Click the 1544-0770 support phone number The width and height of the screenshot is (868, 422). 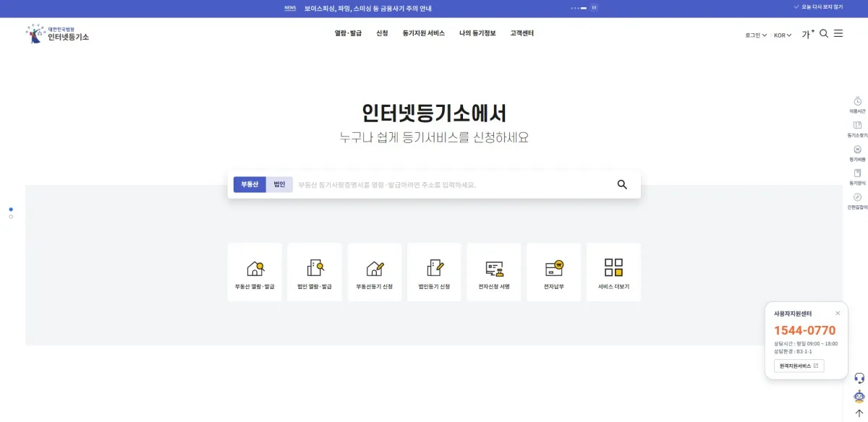pos(807,330)
